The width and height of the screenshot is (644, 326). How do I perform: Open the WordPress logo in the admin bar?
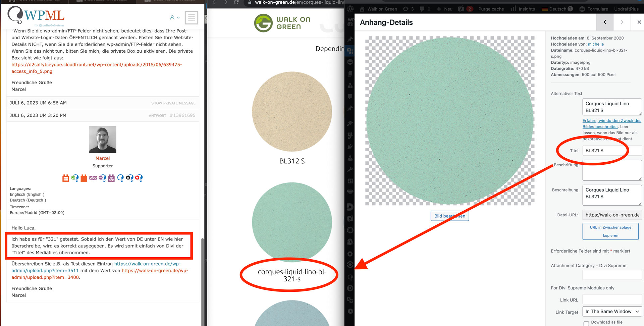(350, 9)
